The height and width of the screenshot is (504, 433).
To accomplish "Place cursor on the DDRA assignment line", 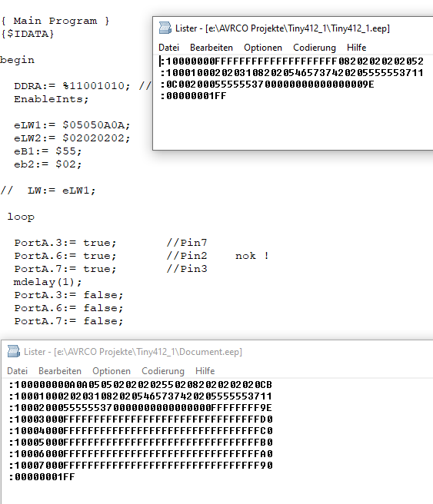I will coord(72,86).
